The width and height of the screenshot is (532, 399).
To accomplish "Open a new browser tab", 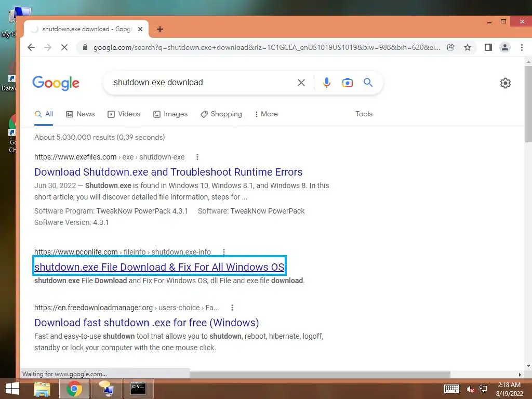I will pyautogui.click(x=160, y=29).
